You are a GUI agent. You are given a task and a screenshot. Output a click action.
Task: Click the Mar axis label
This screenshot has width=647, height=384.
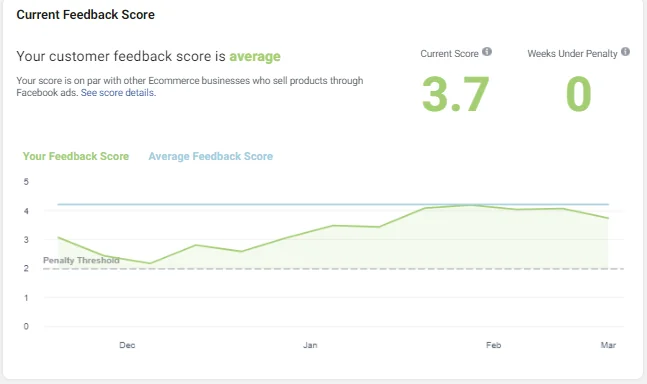[x=608, y=345]
